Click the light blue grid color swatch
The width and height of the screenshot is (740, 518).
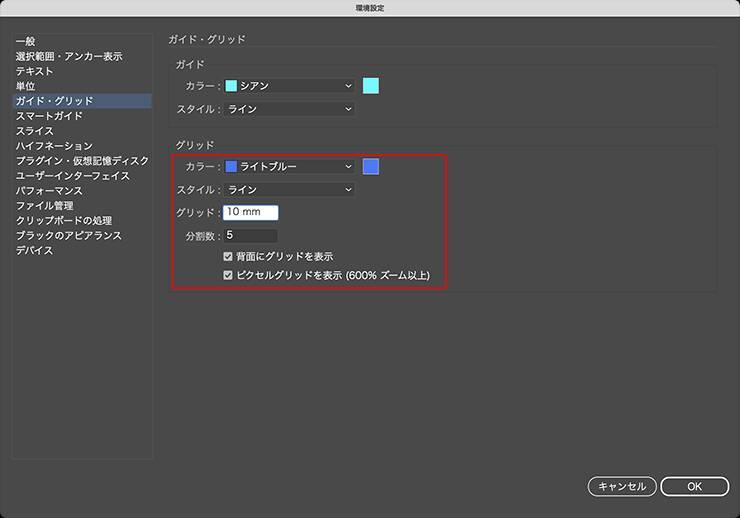(x=371, y=167)
